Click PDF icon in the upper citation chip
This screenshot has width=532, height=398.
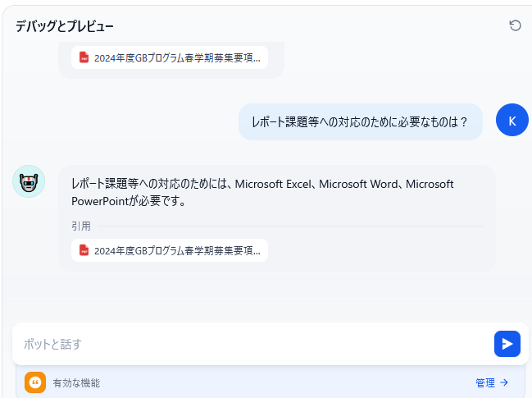pyautogui.click(x=84, y=57)
